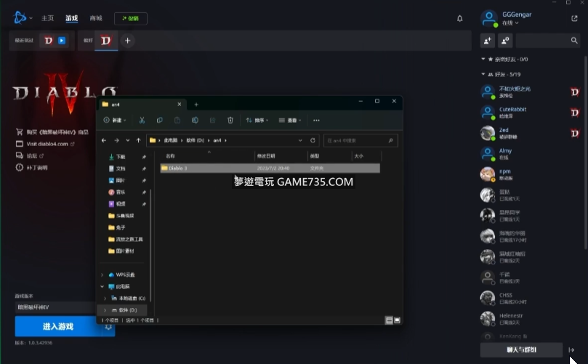
Task: Switch to the 游戏 games tab
Action: pos(72,18)
